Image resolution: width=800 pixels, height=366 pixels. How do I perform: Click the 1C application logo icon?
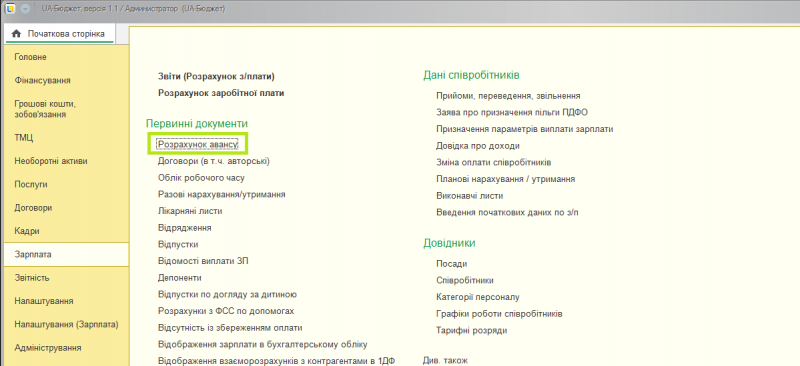pyautogui.click(x=9, y=9)
